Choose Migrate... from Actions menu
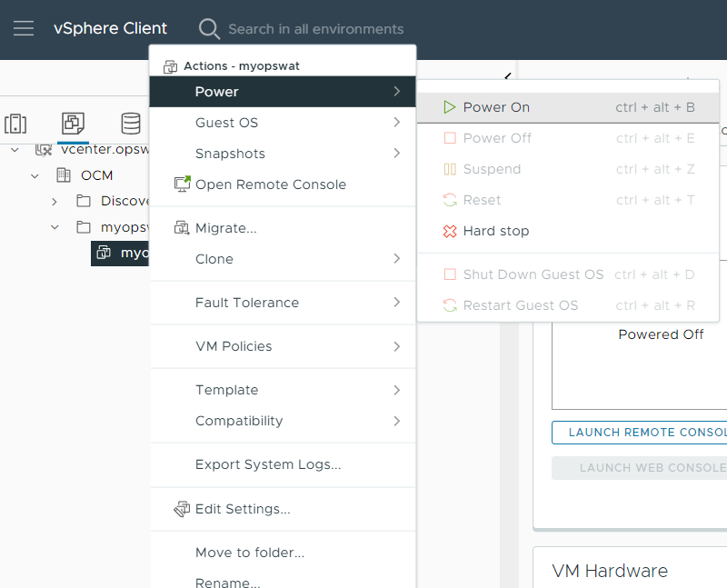Image resolution: width=727 pixels, height=588 pixels. pos(283,228)
